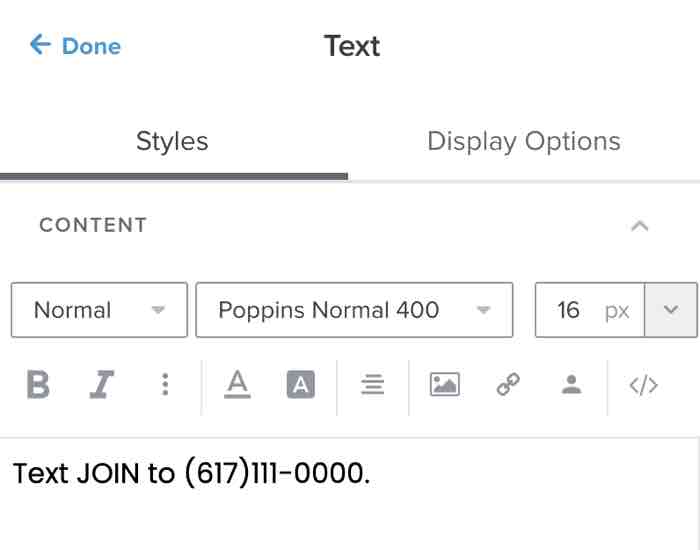Click the back arrow icon
This screenshot has width=700, height=550.
(40, 45)
